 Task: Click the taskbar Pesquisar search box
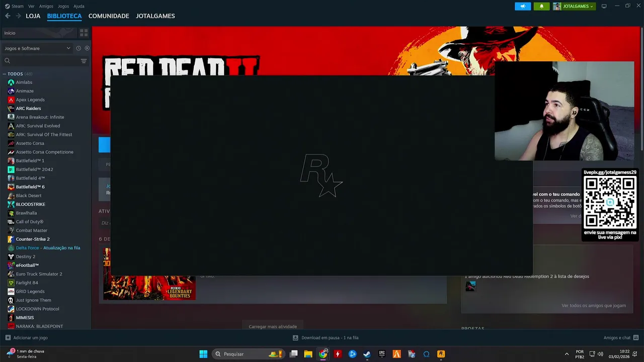click(249, 354)
